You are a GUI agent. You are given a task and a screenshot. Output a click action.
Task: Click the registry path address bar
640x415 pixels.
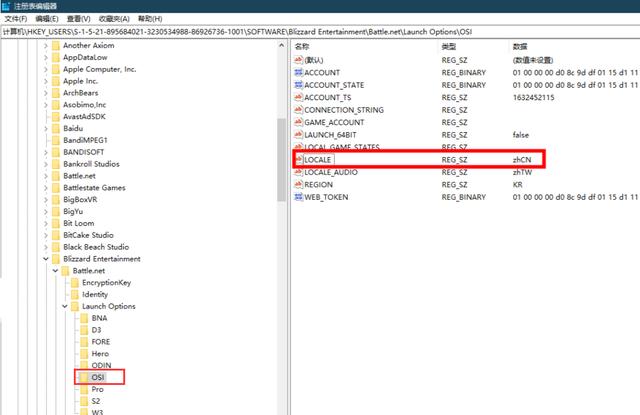point(320,32)
